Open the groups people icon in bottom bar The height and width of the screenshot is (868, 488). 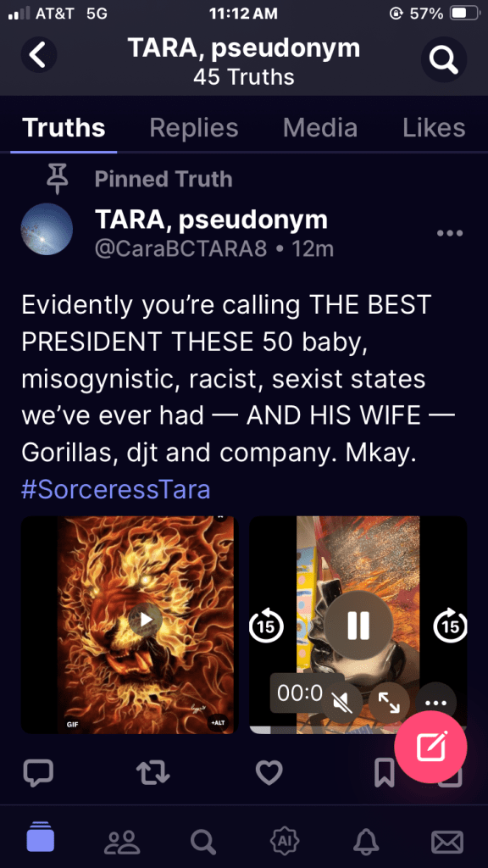click(x=122, y=842)
